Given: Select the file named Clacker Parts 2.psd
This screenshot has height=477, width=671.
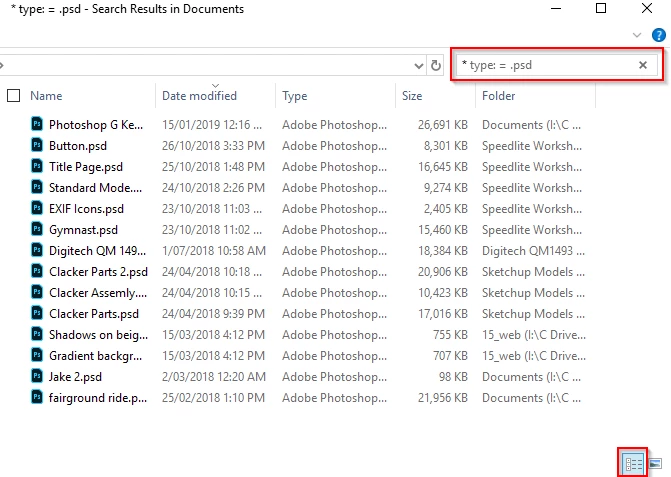Looking at the screenshot, I should [98, 272].
